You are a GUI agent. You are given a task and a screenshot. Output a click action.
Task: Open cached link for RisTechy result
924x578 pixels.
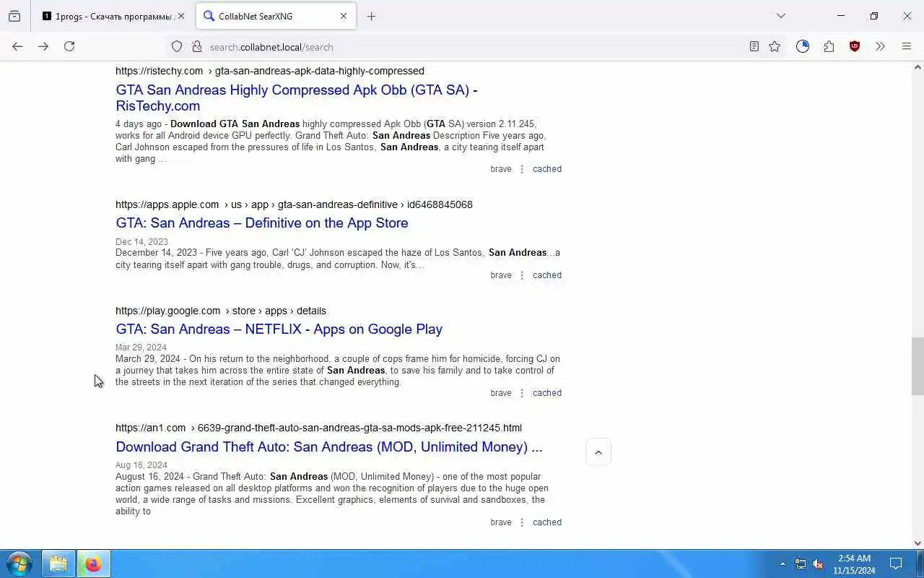(x=546, y=169)
